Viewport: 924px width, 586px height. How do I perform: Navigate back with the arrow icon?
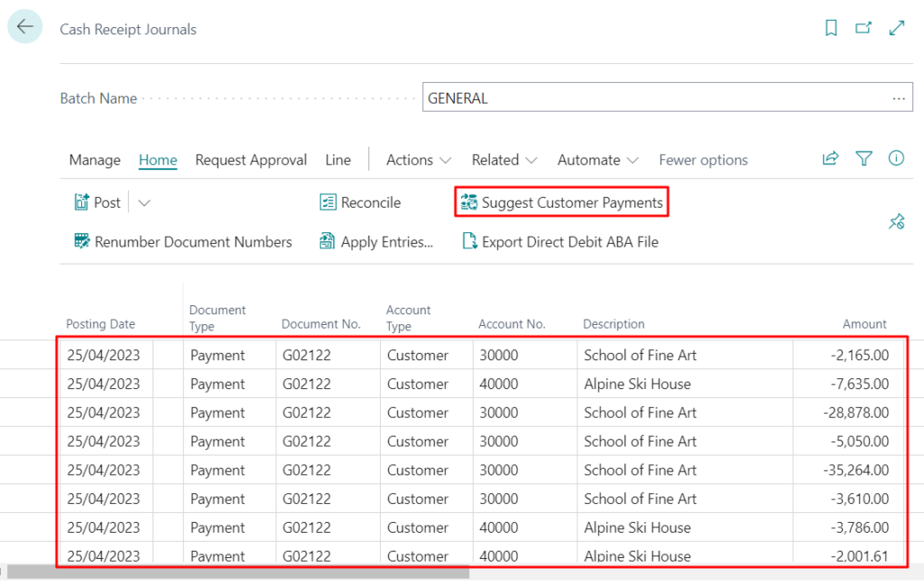(x=24, y=26)
